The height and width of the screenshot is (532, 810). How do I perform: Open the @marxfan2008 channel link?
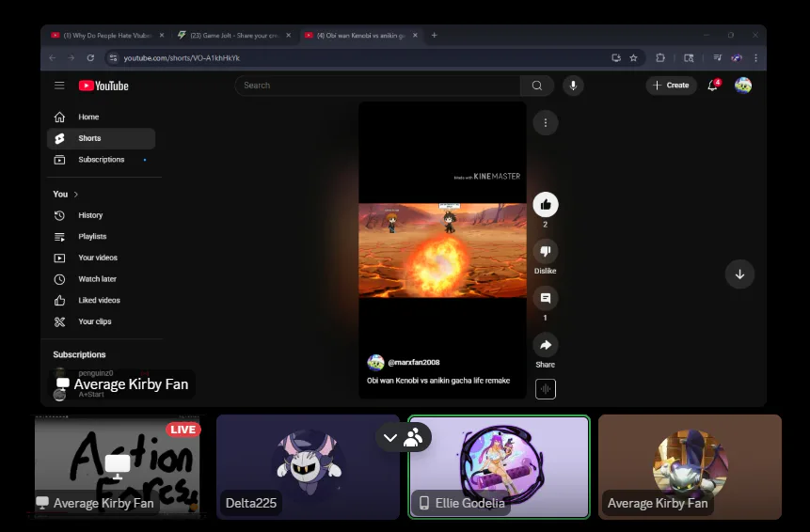pyautogui.click(x=414, y=363)
